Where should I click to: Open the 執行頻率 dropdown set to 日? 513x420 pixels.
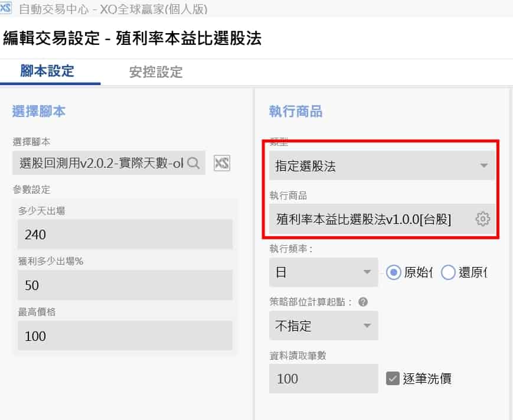(x=323, y=272)
